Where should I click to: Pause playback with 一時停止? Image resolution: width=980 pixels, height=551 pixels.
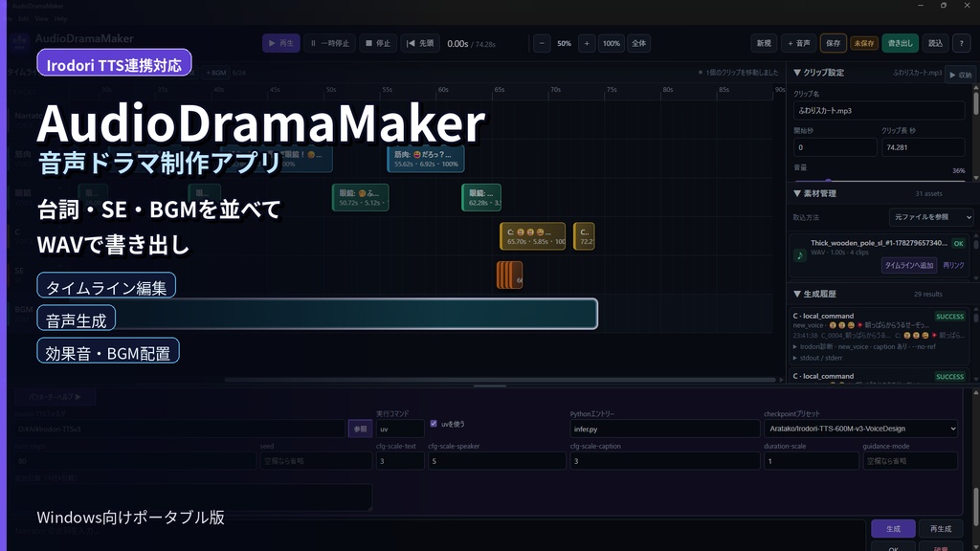[330, 43]
